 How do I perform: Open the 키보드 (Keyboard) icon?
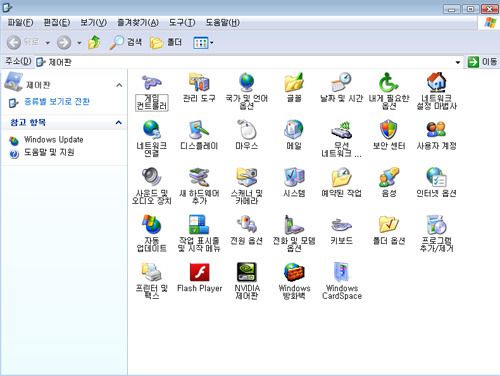341,225
